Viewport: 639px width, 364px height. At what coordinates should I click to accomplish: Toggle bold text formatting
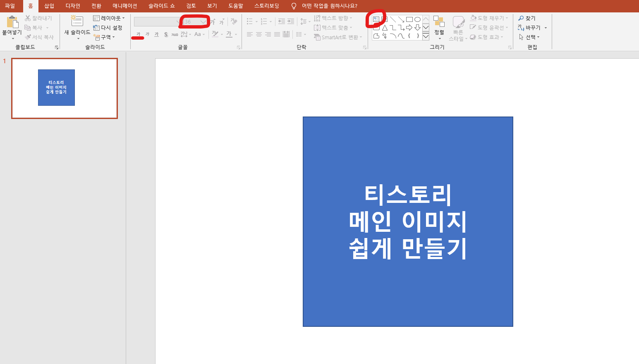[x=138, y=34]
